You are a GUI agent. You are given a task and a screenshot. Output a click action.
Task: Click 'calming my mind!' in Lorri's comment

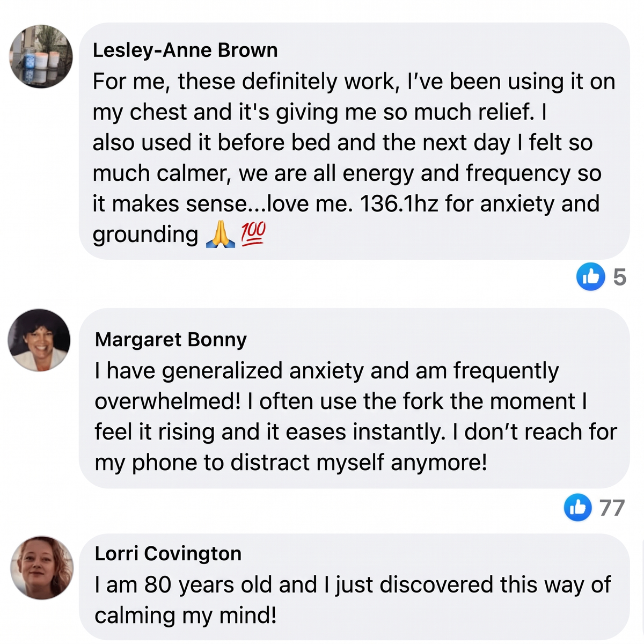pos(186,615)
